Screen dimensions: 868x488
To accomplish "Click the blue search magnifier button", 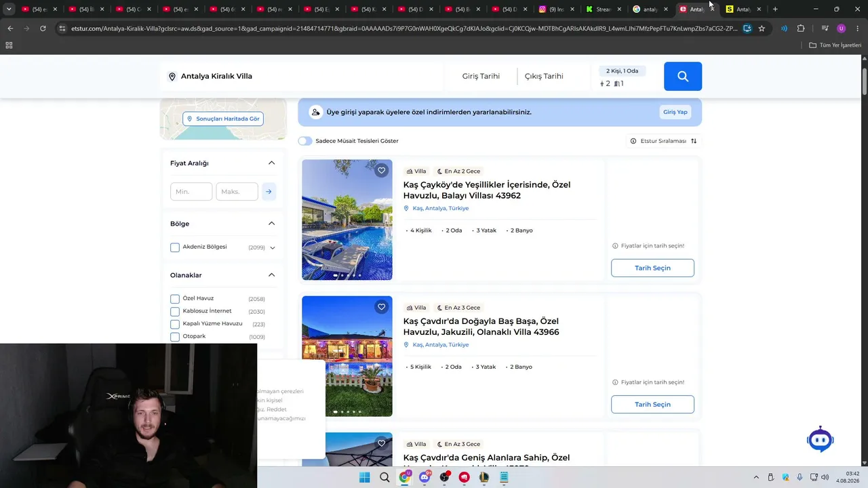I will pos(683,77).
